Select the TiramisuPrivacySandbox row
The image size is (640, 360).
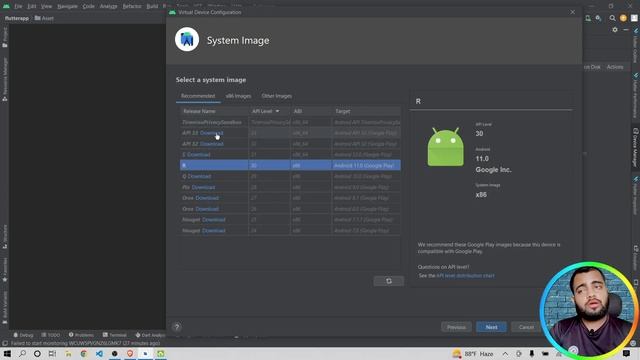click(x=290, y=122)
